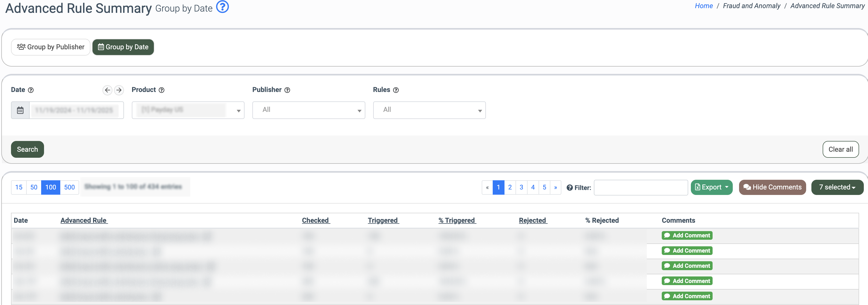Click the help icon next to Rules
Viewport: 868px width, 305px height.
click(x=396, y=90)
